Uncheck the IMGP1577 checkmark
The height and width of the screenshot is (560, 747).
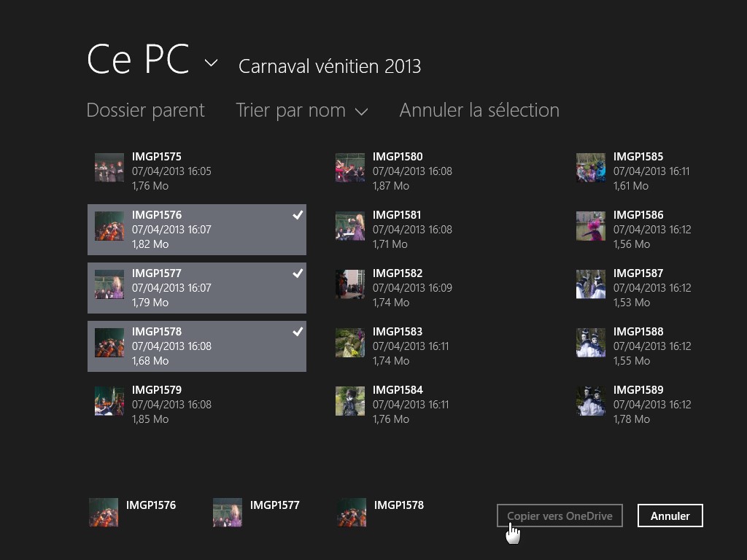298,273
